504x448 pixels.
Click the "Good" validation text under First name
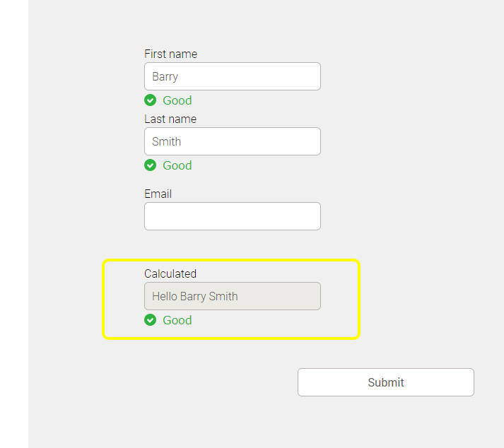click(x=177, y=100)
